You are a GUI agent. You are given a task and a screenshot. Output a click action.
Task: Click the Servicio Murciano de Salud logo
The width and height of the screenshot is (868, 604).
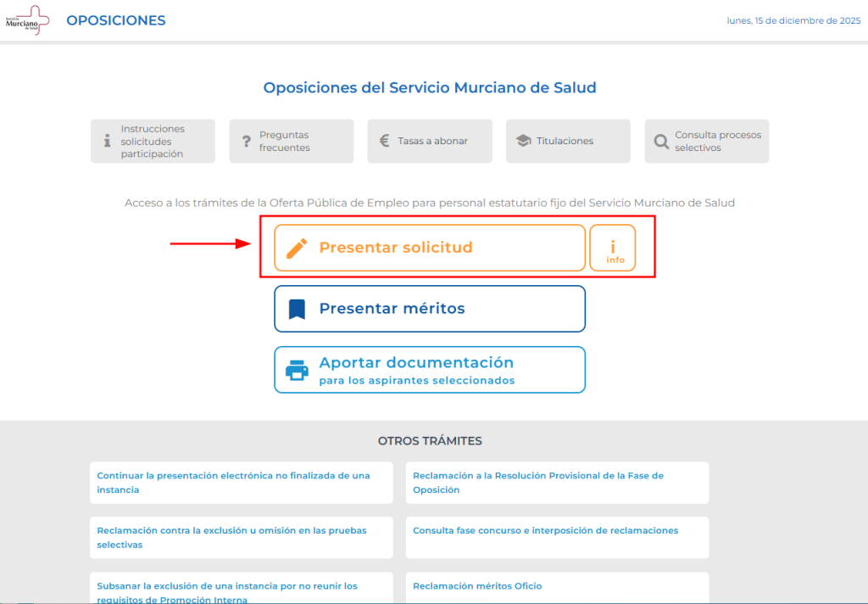point(27,20)
